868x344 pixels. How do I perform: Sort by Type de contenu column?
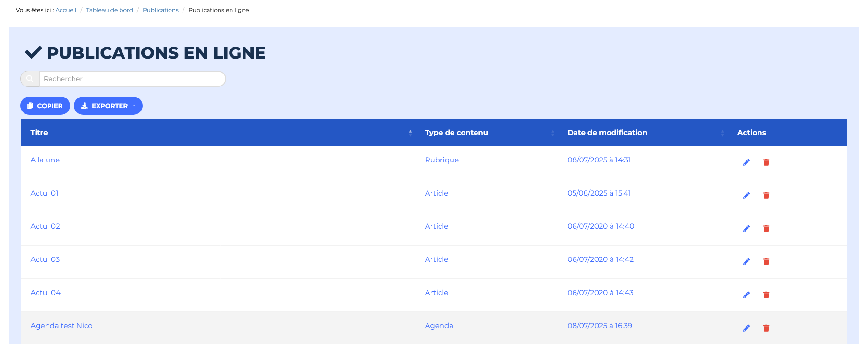(x=456, y=133)
